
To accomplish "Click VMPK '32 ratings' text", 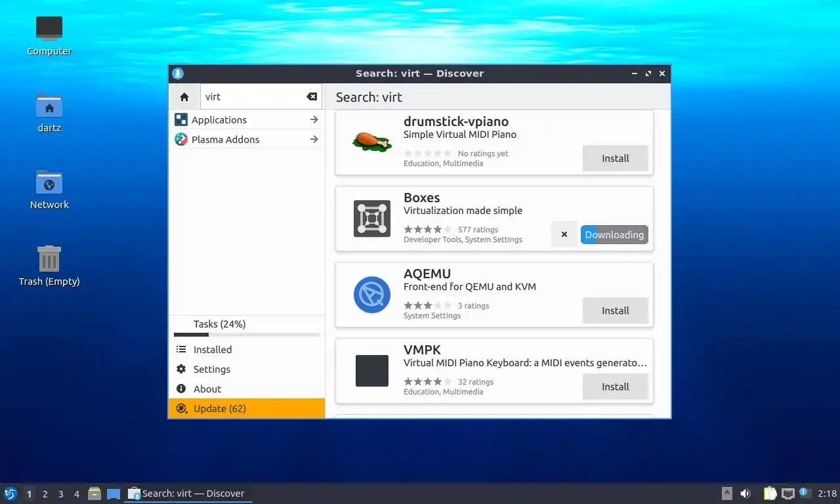I will point(476,382).
